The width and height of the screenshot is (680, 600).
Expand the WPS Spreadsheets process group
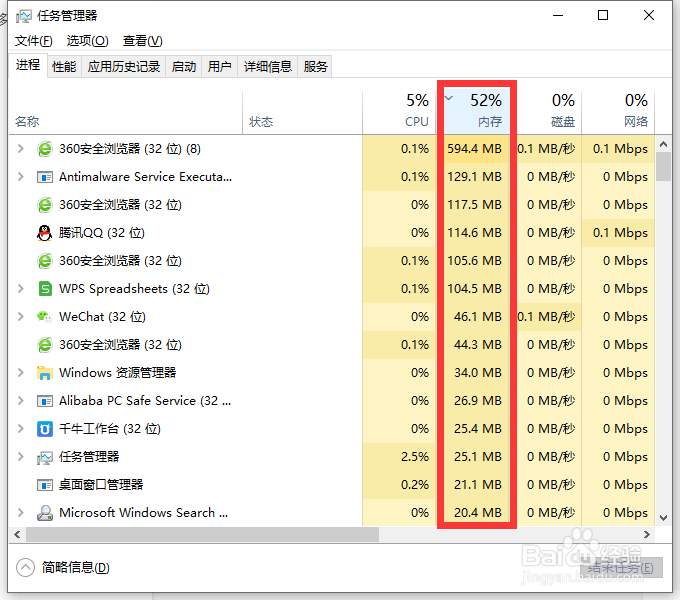[x=20, y=288]
